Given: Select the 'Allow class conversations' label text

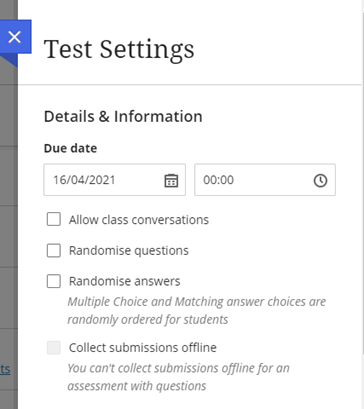Looking at the screenshot, I should (x=139, y=220).
